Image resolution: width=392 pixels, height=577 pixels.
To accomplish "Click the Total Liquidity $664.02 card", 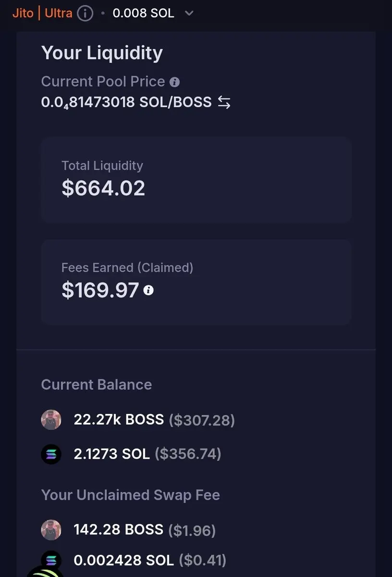I will click(x=196, y=179).
